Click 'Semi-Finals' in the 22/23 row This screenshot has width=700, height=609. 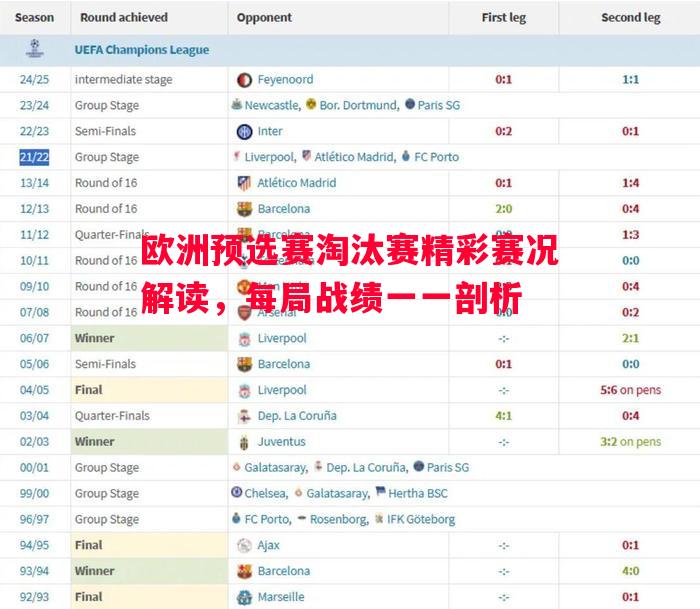(x=105, y=131)
